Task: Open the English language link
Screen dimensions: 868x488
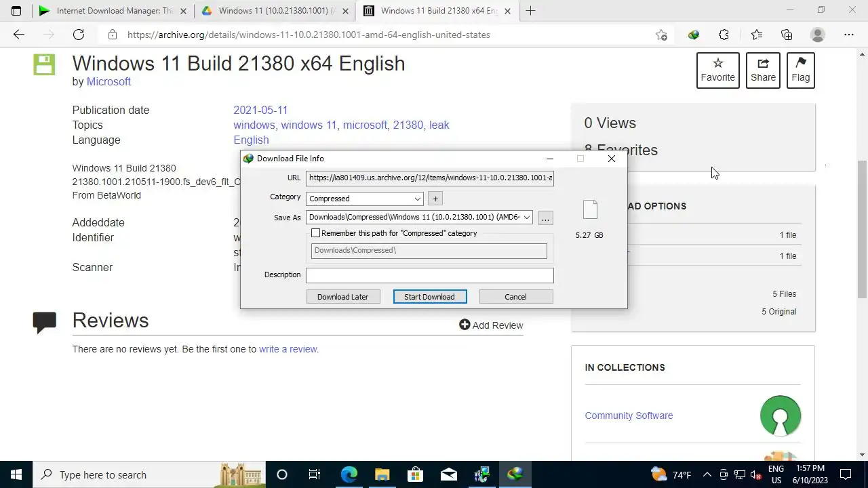Action: point(251,140)
